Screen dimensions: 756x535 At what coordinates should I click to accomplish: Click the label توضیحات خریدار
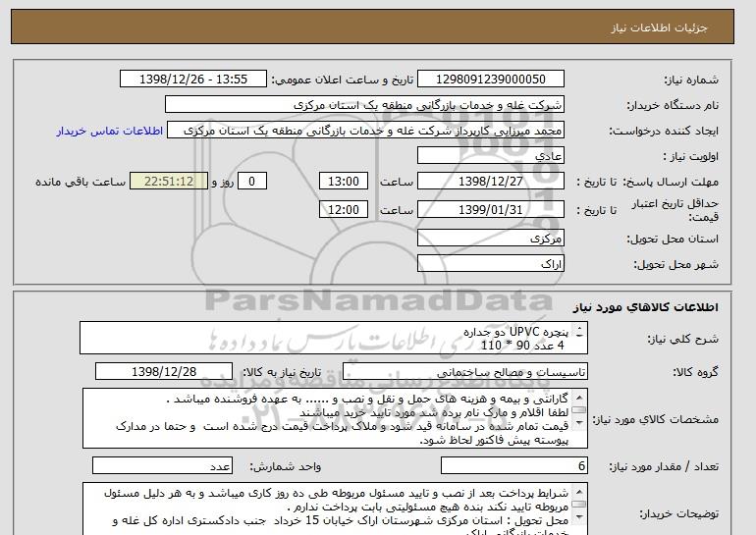coord(678,513)
